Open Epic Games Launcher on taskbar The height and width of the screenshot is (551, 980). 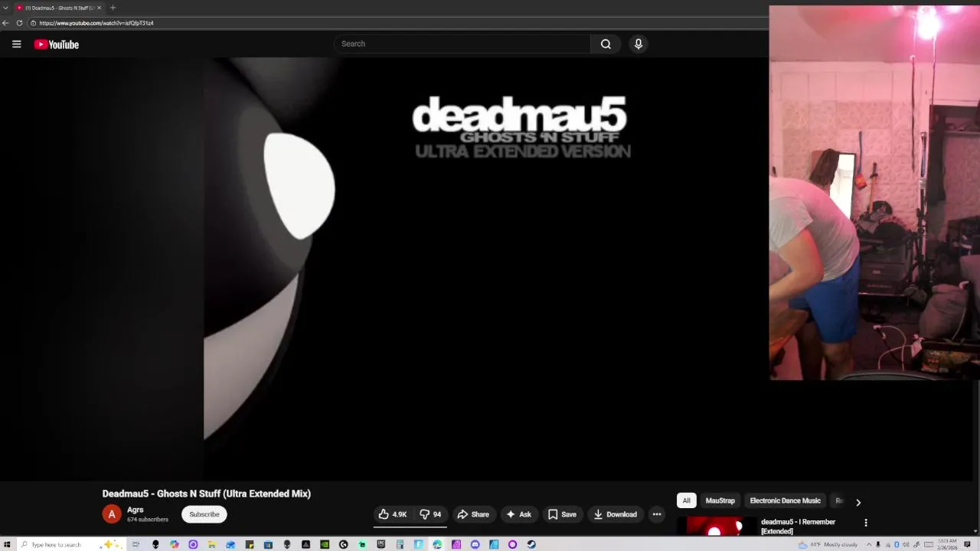coord(381,544)
